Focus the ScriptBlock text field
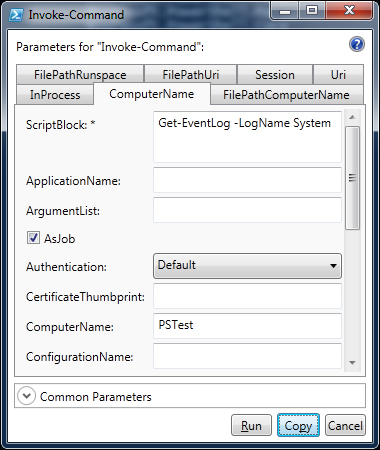 [x=247, y=137]
